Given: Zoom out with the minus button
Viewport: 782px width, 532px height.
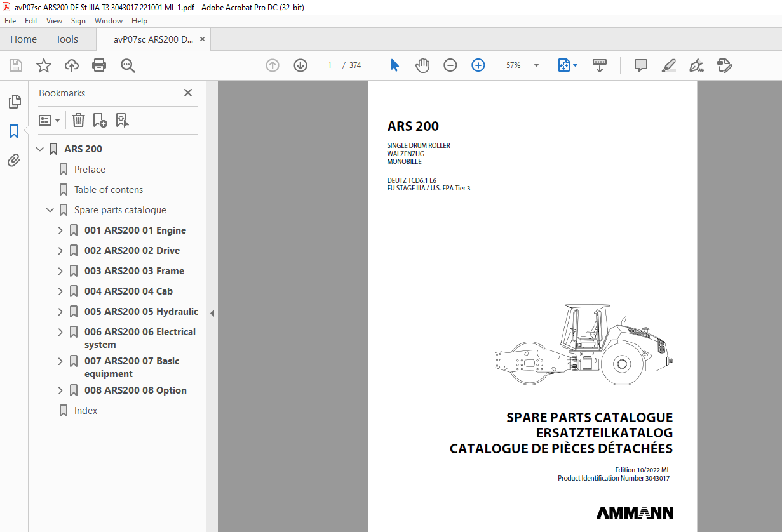Looking at the screenshot, I should click(x=450, y=65).
